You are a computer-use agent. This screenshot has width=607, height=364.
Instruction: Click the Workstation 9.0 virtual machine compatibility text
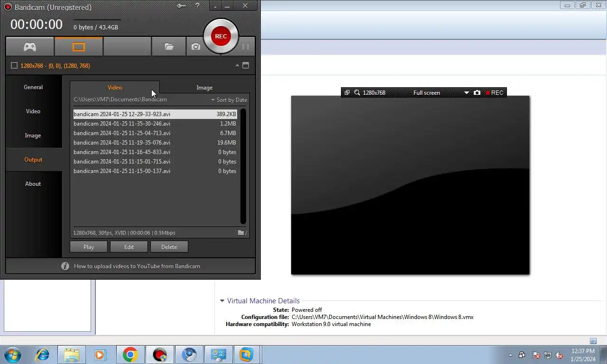[x=331, y=324]
